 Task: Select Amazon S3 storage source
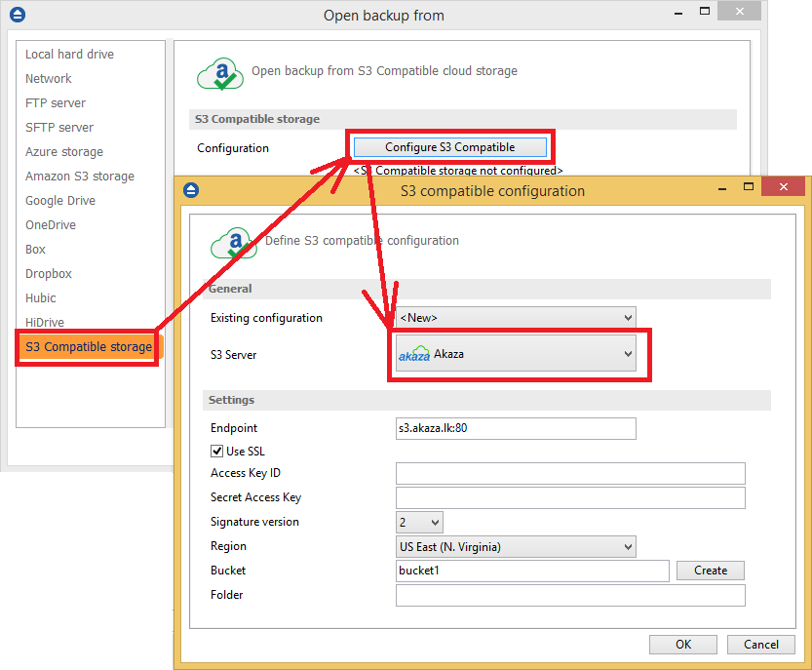[x=80, y=177]
